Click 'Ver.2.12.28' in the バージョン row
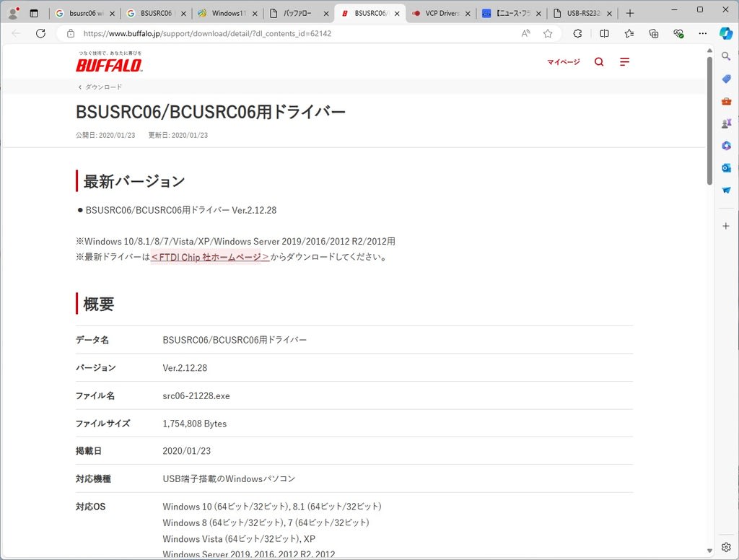 pos(185,368)
